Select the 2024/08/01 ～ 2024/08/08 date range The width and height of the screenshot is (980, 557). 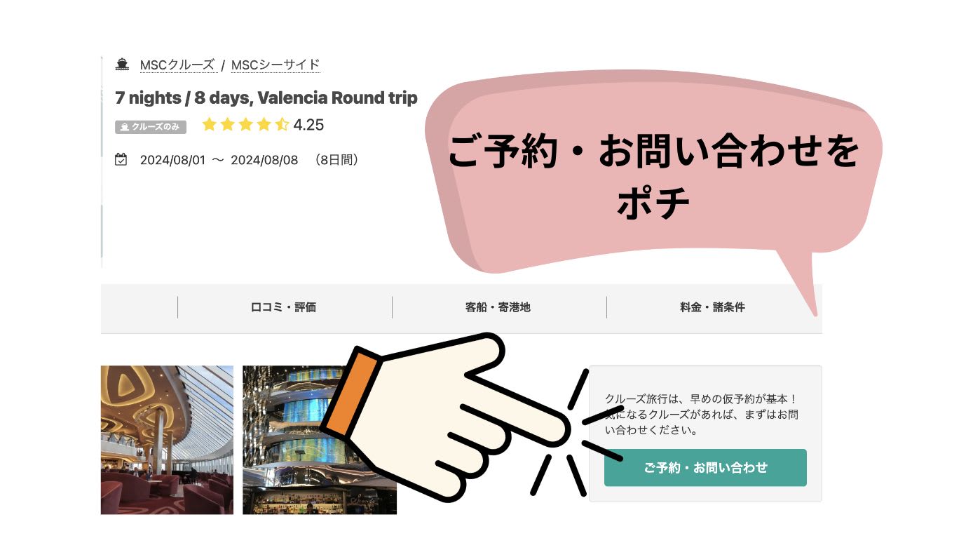tap(219, 160)
